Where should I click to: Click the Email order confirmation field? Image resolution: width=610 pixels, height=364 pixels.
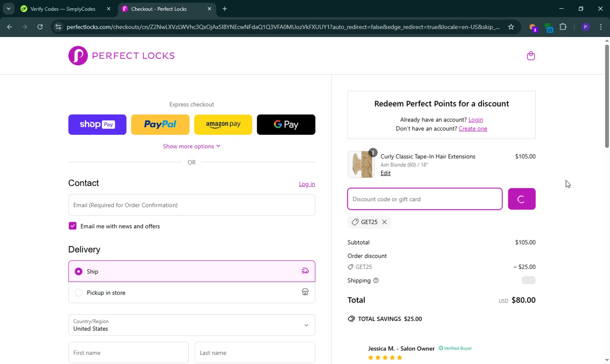(x=192, y=205)
